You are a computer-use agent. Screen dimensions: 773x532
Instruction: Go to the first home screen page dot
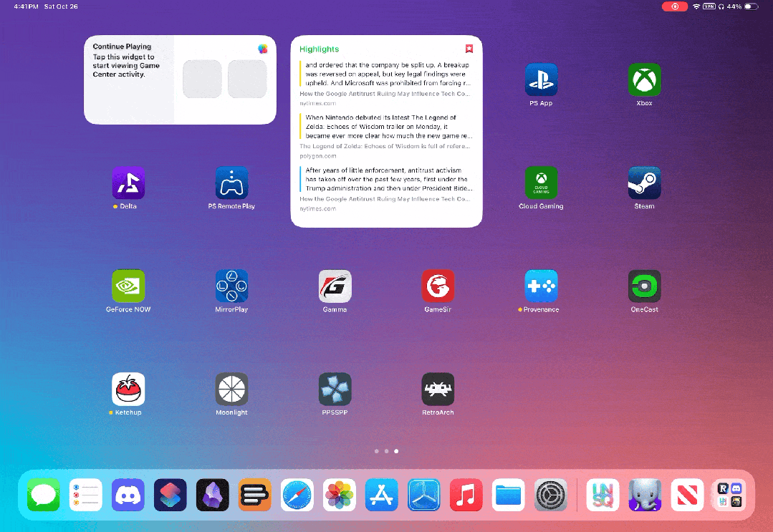coord(377,451)
